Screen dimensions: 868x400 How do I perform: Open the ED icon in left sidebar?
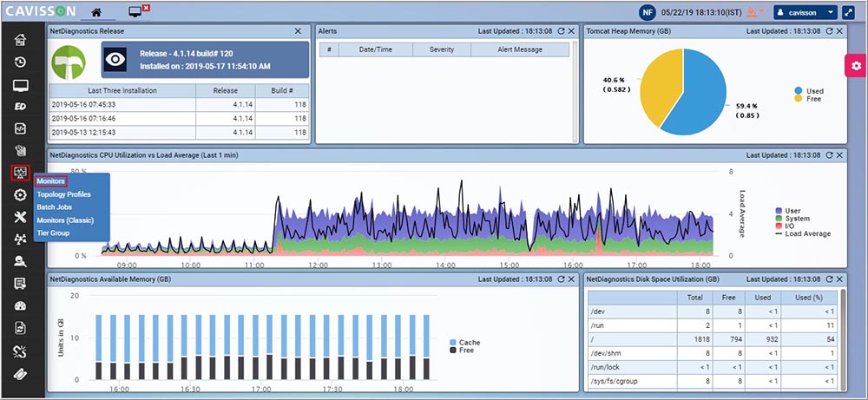pyautogui.click(x=21, y=107)
